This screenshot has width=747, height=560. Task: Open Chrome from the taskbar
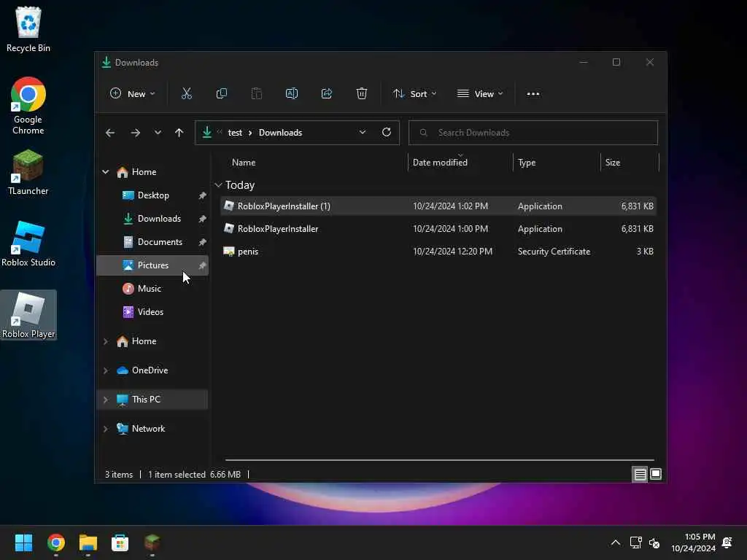56,542
